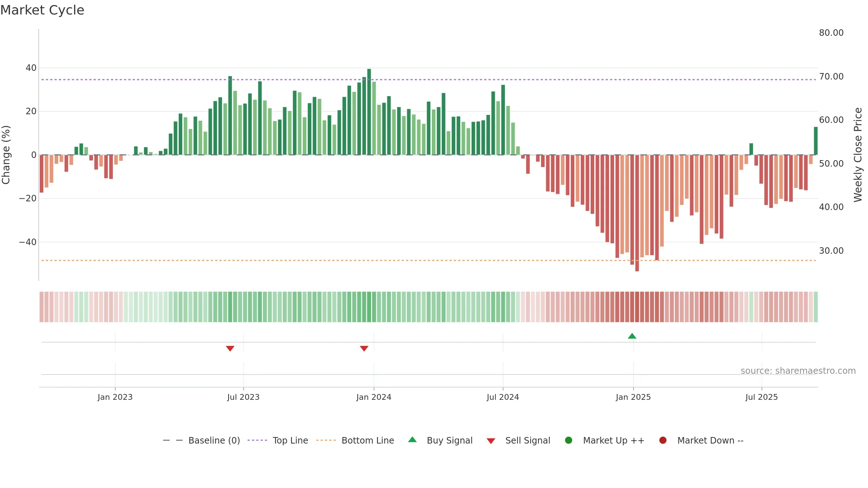Screen dimensions: 868x488
Task: Toggle the Top Line legend entry
Action: point(278,440)
